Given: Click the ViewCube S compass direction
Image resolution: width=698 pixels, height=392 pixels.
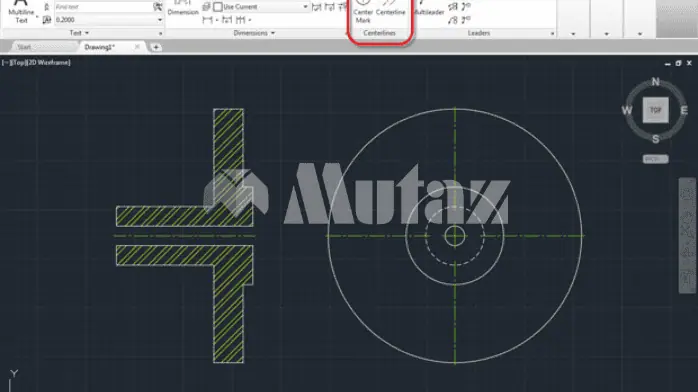Looking at the screenshot, I should (x=655, y=139).
